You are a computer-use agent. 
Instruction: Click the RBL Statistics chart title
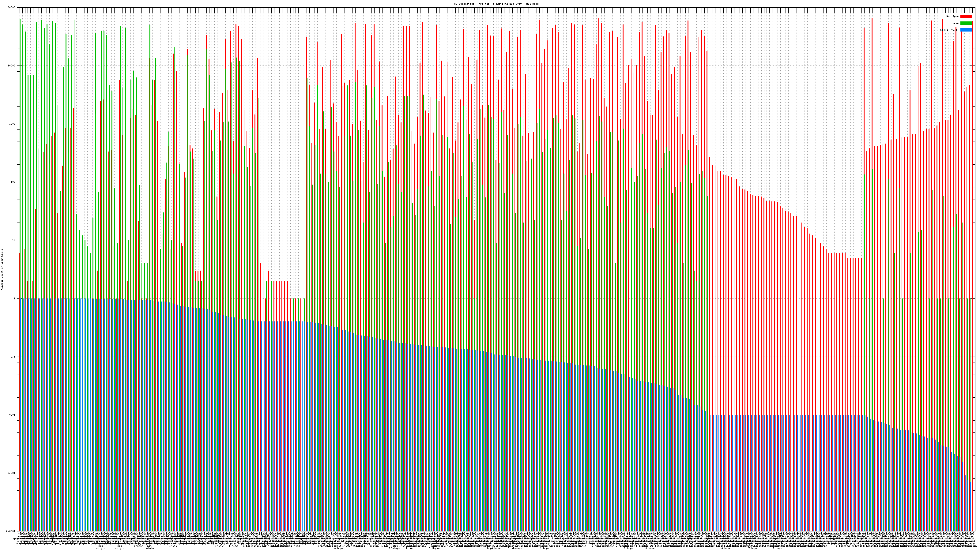[x=495, y=4]
